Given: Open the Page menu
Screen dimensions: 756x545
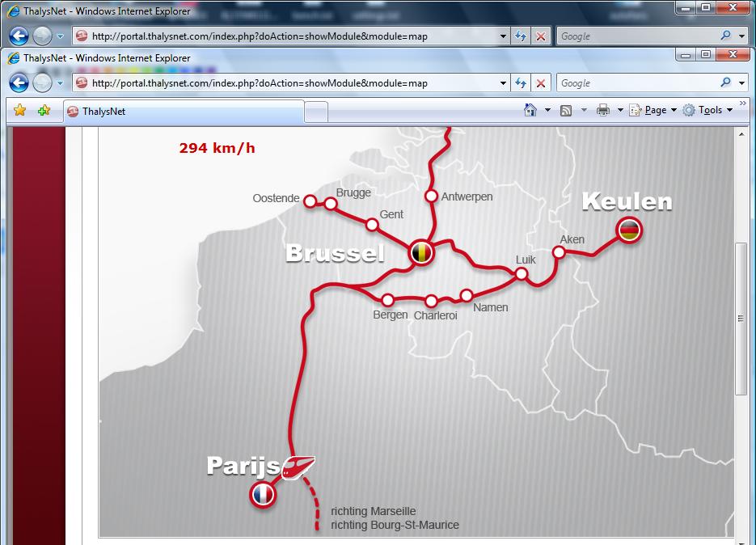Looking at the screenshot, I should [653, 110].
